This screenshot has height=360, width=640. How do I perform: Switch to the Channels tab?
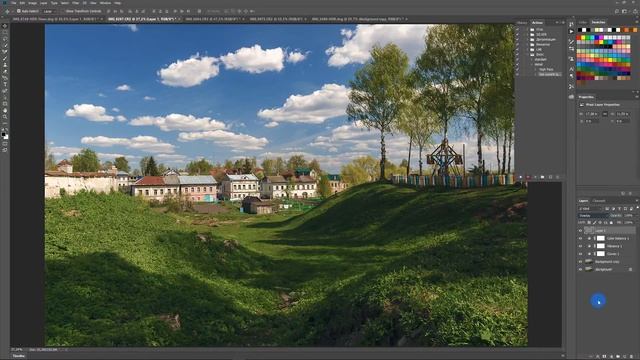point(599,201)
